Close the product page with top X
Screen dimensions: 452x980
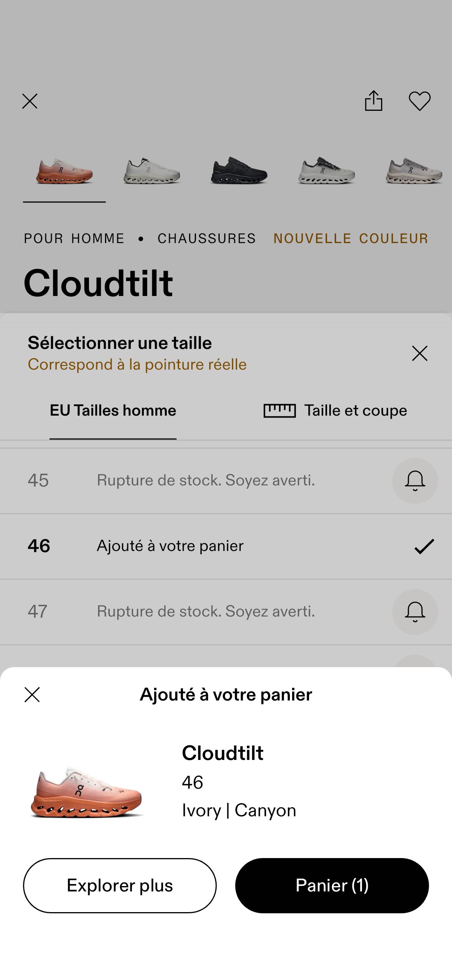pyautogui.click(x=30, y=101)
